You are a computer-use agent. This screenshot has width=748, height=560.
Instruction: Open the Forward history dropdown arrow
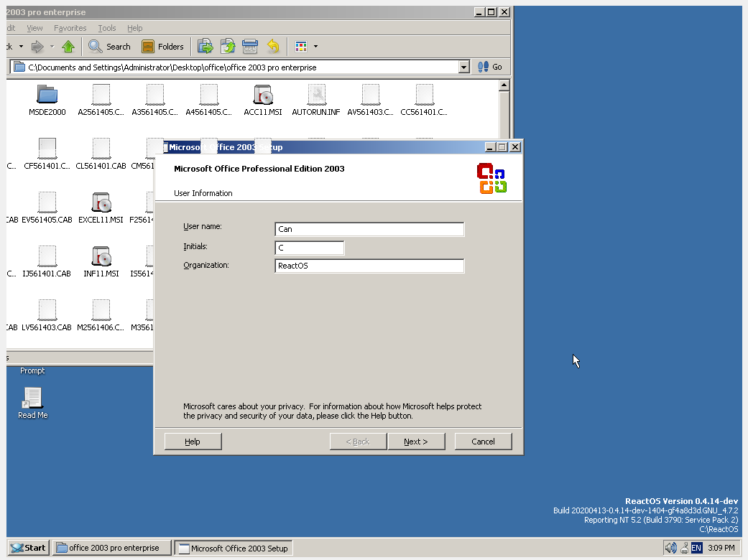pyautogui.click(x=52, y=47)
